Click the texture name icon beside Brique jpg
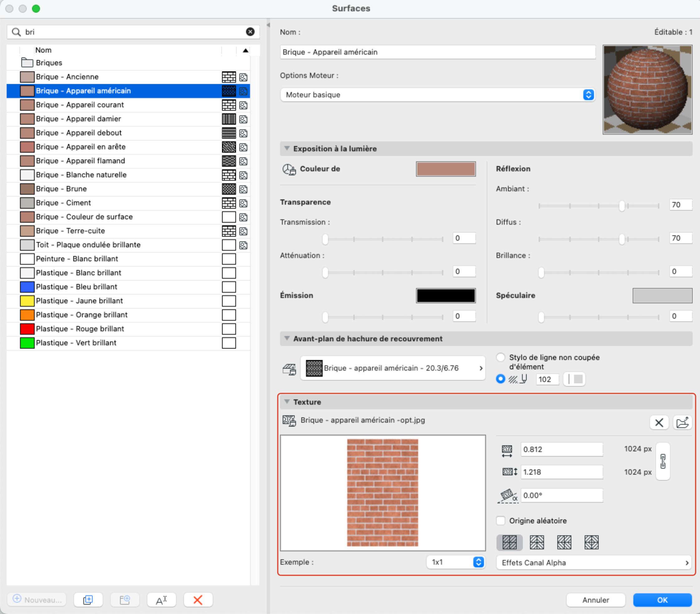The height and width of the screenshot is (614, 700). (x=289, y=421)
